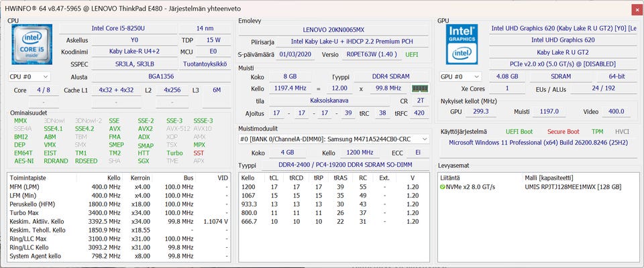Click the UEFI Boot indicator
The height and width of the screenshot is (268, 644).
click(519, 132)
